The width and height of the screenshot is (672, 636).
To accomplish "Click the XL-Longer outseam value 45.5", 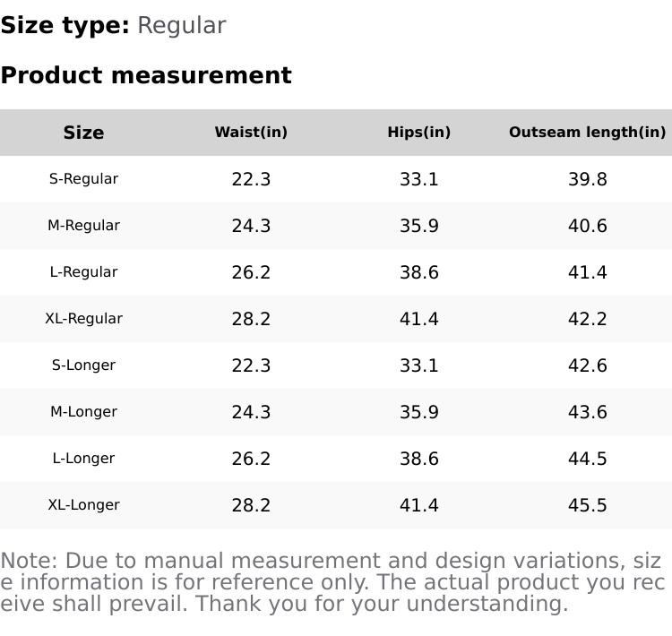I will tap(587, 505).
